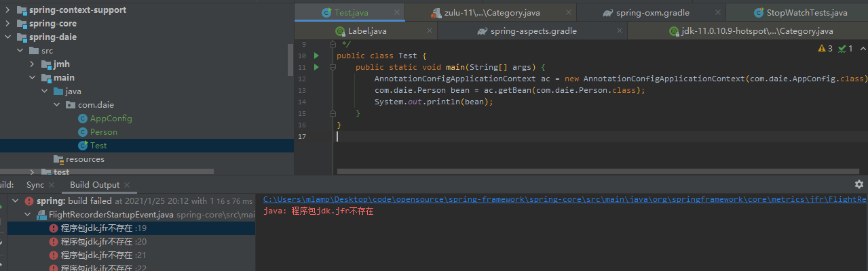Image resolution: width=868 pixels, height=271 pixels.
Task: Close the zulu-11 Category.java tab
Action: (569, 13)
